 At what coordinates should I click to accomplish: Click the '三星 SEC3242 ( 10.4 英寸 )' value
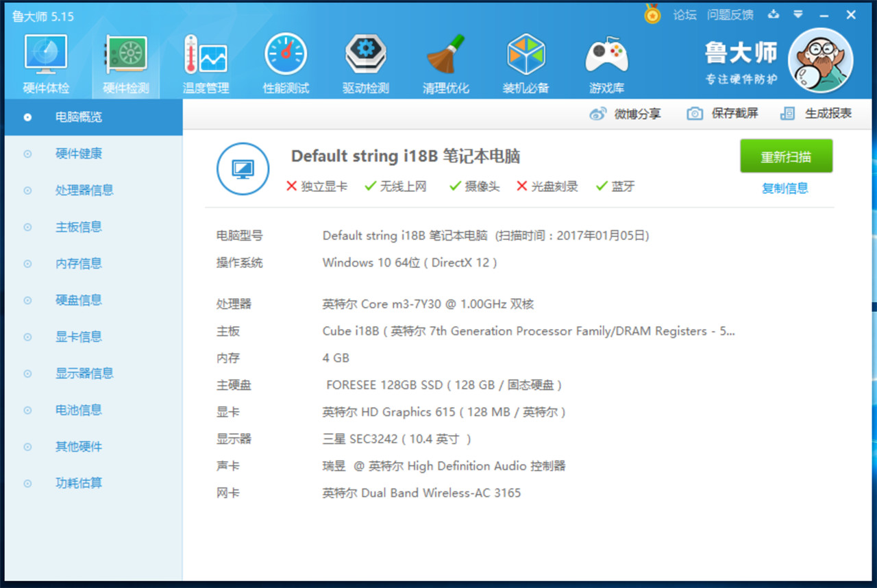click(x=397, y=439)
